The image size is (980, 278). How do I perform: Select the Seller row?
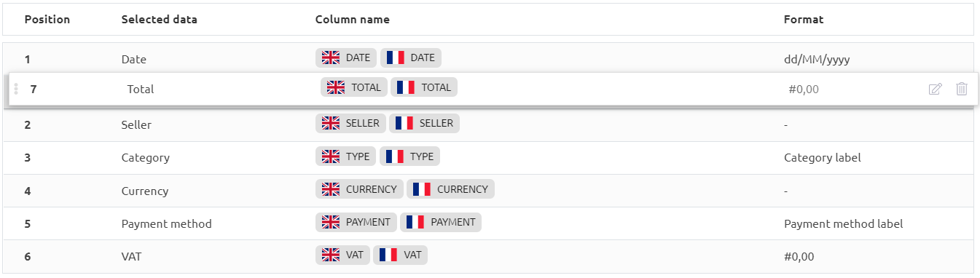tap(488, 124)
